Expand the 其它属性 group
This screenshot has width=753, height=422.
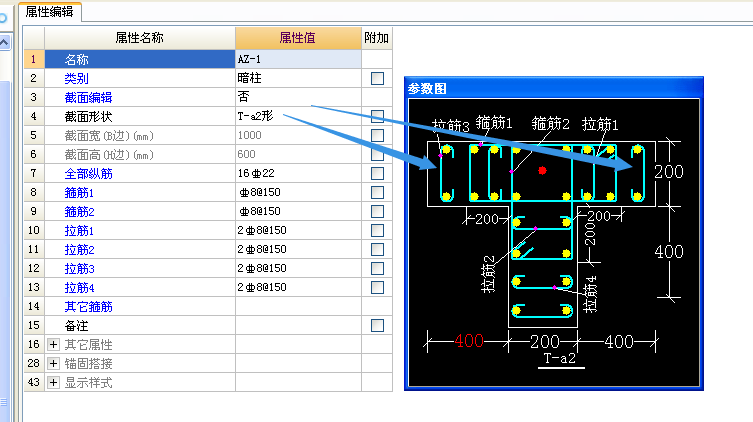point(53,344)
